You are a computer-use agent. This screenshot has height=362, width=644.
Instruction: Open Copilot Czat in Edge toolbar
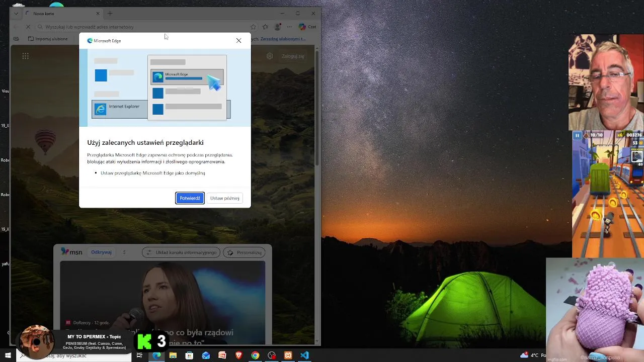[307, 27]
